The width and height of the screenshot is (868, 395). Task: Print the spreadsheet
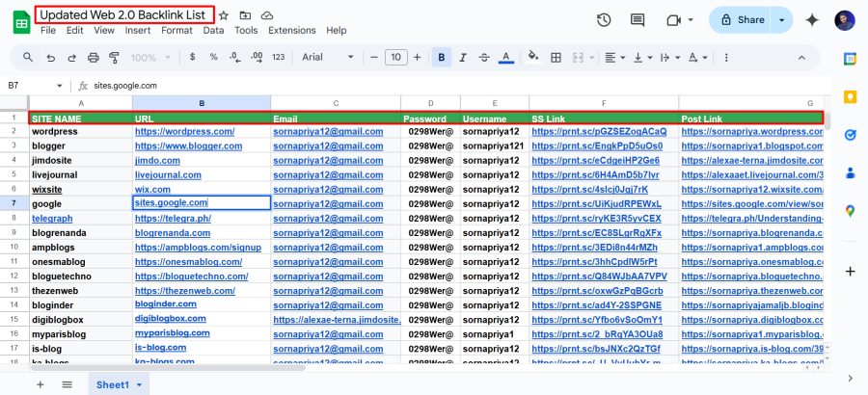pos(93,58)
